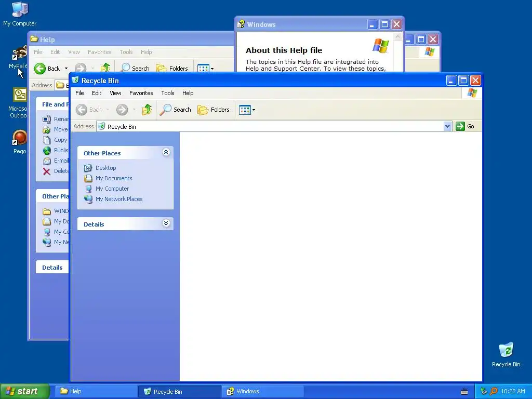Click Publish task icon in Help window sidebar
The image size is (532, 399).
(47, 150)
